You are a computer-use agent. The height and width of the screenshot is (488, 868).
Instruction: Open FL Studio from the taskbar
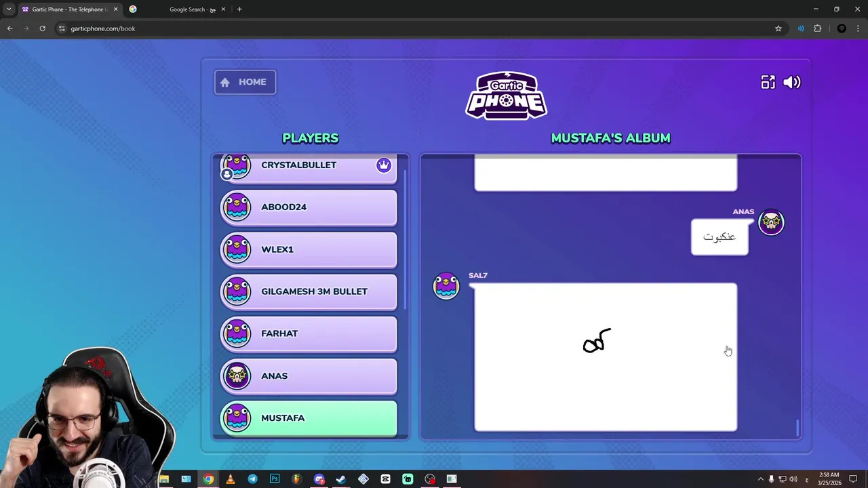(296, 479)
